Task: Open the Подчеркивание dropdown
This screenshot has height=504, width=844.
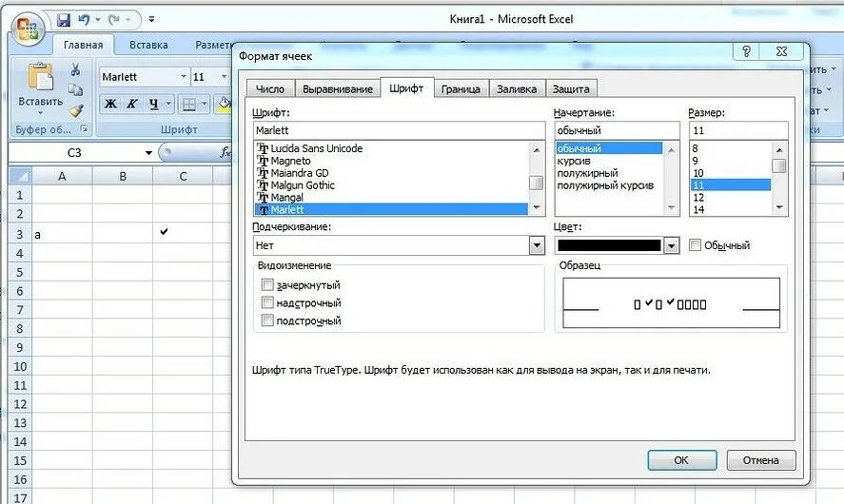Action: (537, 245)
